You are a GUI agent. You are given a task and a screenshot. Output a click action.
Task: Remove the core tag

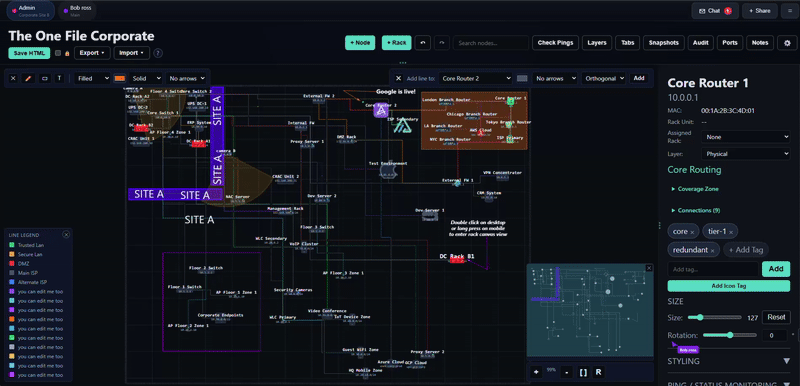[692, 232]
